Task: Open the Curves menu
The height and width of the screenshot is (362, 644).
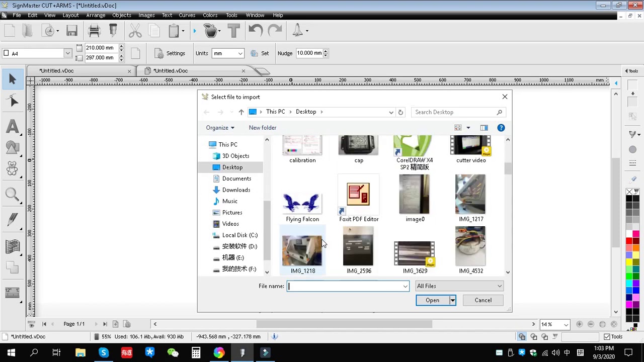Action: click(x=187, y=15)
